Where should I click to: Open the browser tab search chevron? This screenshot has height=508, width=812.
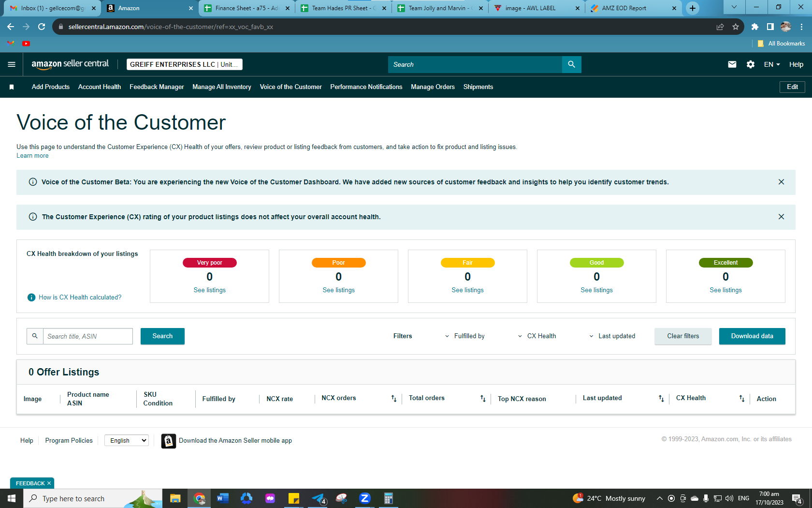click(x=734, y=7)
